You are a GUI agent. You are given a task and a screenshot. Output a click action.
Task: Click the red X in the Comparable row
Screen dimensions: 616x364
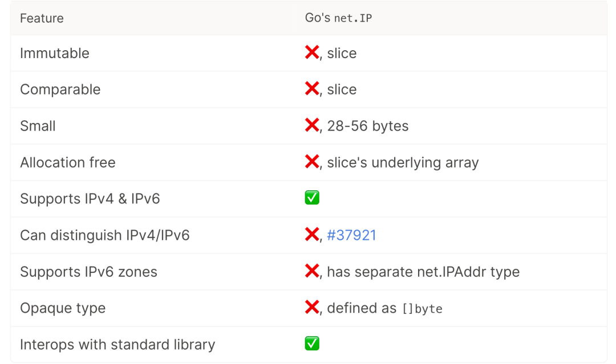pyautogui.click(x=312, y=89)
